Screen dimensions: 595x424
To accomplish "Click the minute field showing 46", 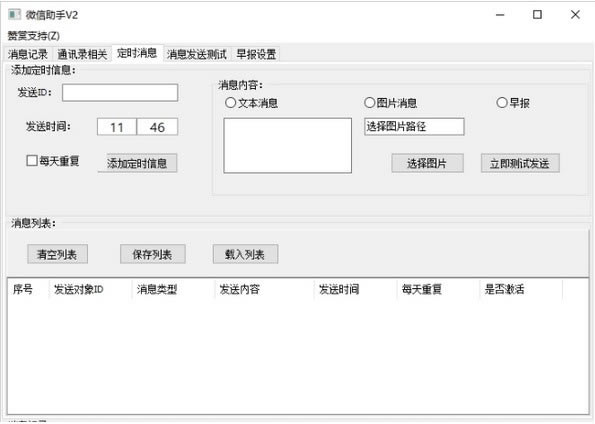I will pos(157,127).
